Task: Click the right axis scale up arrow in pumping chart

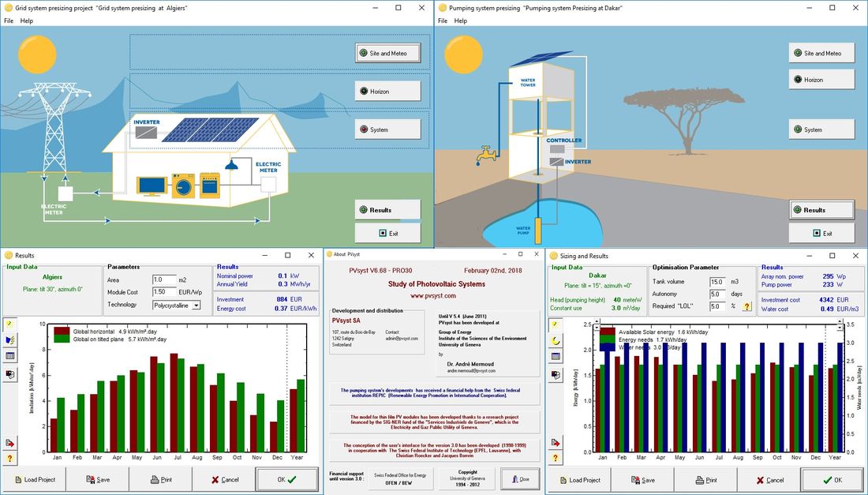Action: [x=841, y=323]
